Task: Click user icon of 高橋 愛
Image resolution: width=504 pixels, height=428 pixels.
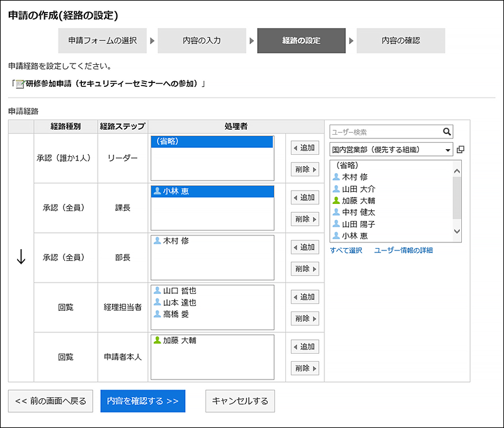Action: (157, 313)
